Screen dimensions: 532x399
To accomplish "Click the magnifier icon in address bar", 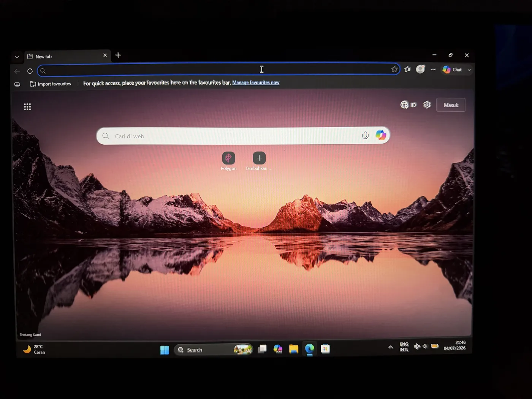I will 43,71.
